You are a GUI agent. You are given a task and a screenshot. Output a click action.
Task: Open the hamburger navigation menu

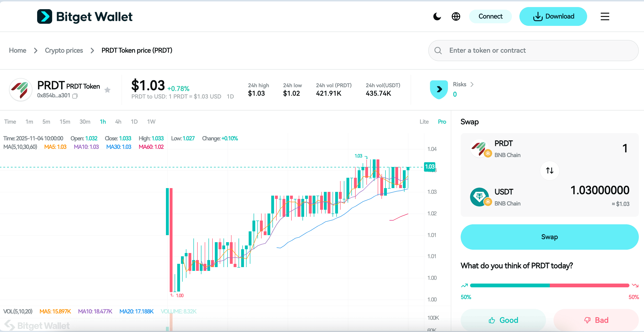tap(605, 16)
